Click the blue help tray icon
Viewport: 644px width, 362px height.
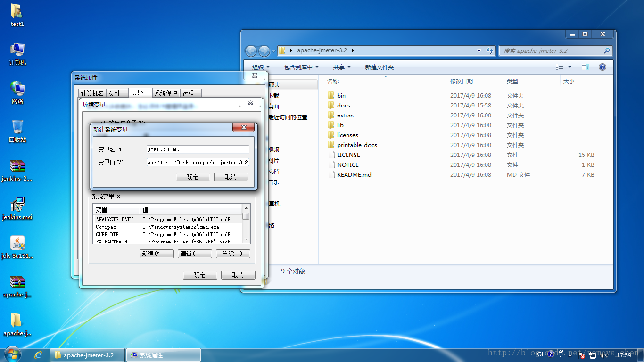pos(551,354)
